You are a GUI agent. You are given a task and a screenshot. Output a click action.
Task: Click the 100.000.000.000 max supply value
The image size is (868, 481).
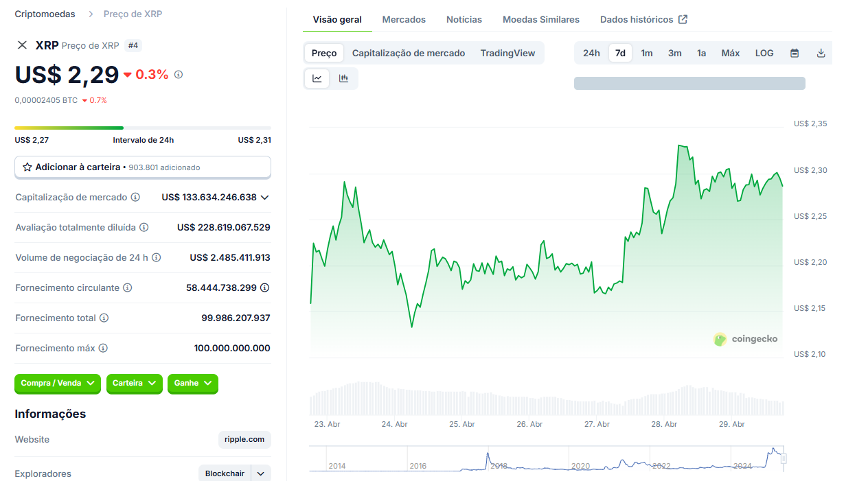pyautogui.click(x=232, y=348)
